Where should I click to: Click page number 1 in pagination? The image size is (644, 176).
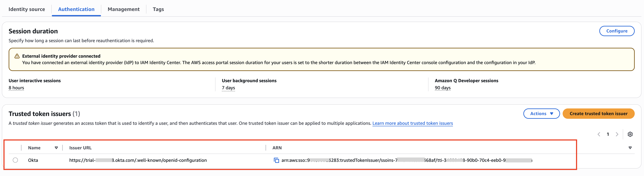[x=608, y=134]
